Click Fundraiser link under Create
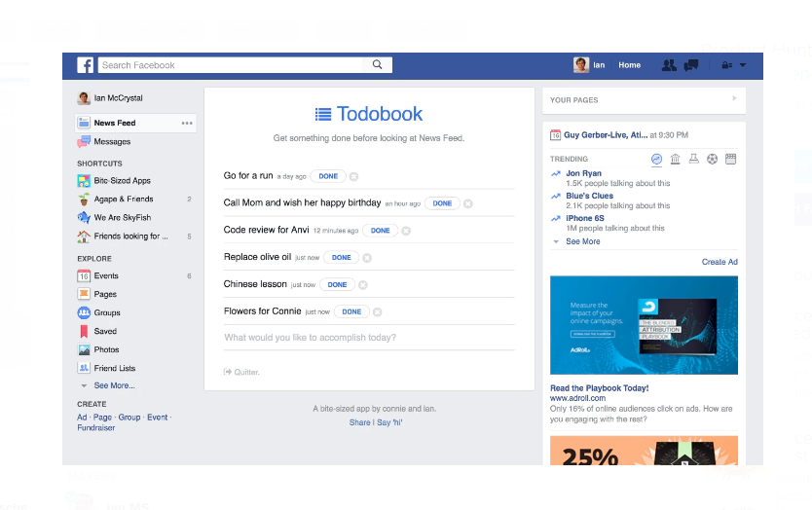Screen dimensions: 812x510 95,427
